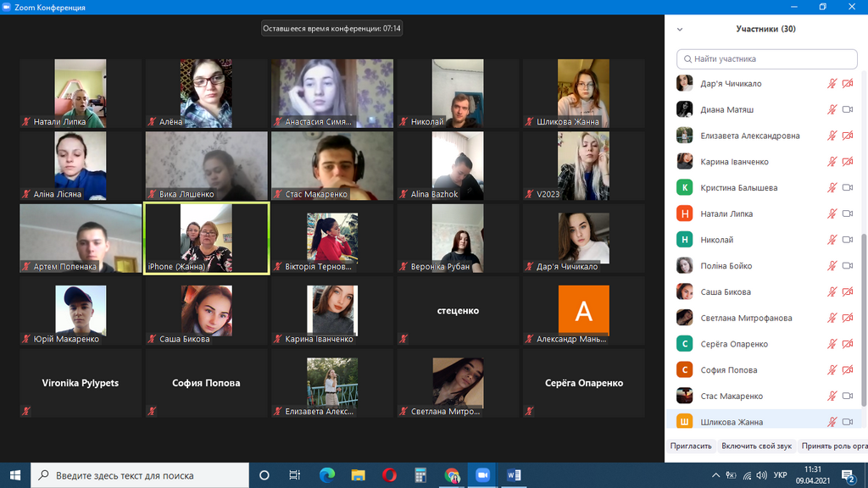The image size is (868, 488).
Task: Click the Принять роль организатора button
Action: coord(834,446)
